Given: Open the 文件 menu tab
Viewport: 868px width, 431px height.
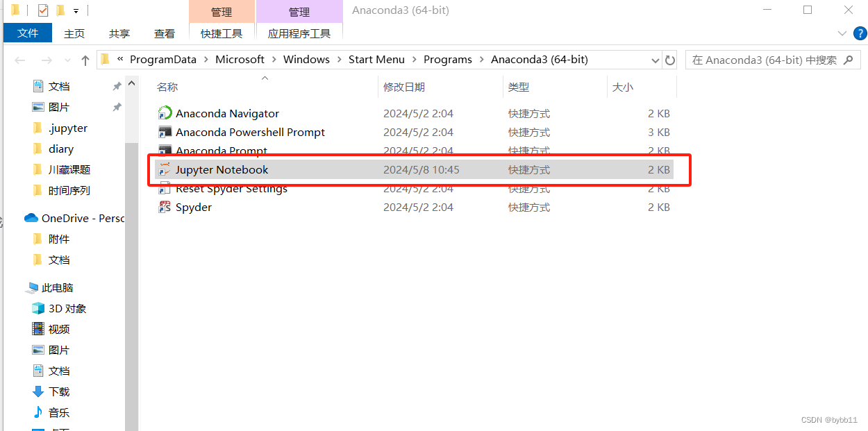Looking at the screenshot, I should coord(28,33).
